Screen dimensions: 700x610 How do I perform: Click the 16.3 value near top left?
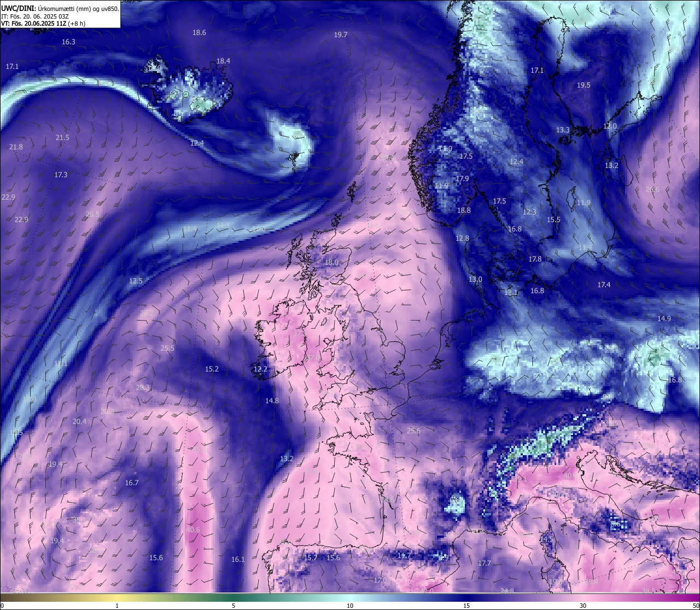[68, 42]
